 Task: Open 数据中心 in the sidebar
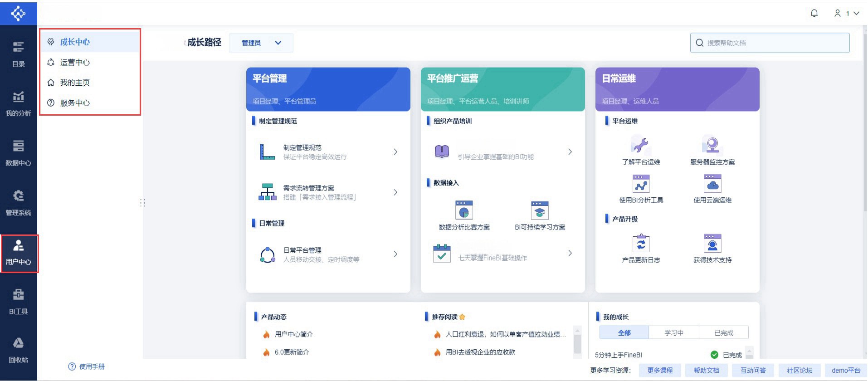(18, 153)
